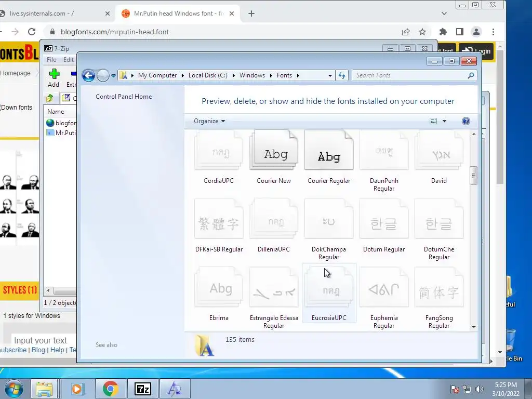This screenshot has height=399, width=532.
Task: Click the Blog link in page footer
Action: [38, 350]
